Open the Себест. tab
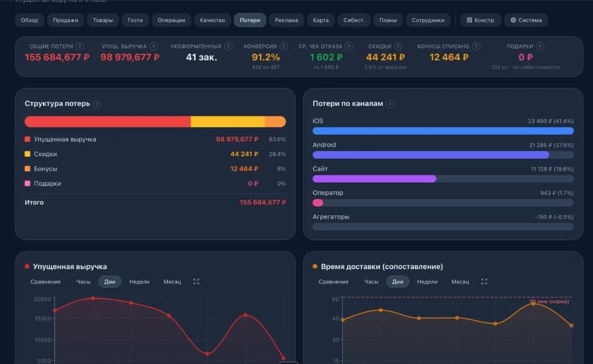593x364 pixels. [354, 20]
